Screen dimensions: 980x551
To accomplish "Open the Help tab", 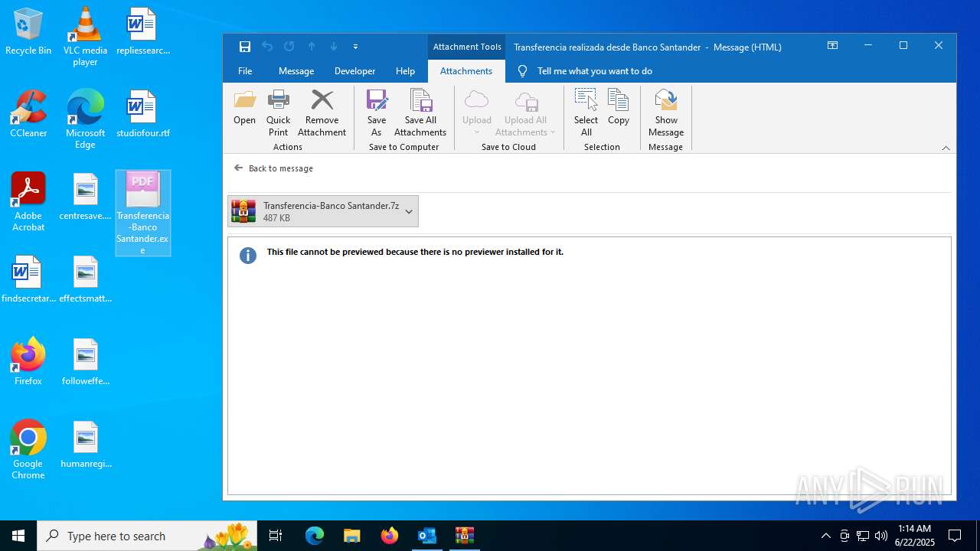I will tap(405, 71).
